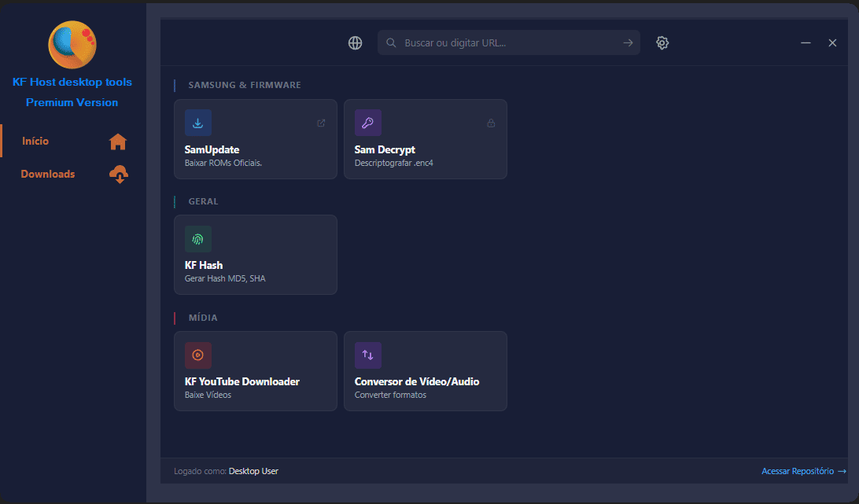Click the external link icon on SamUpdate card
This screenshot has height=504, width=859.
(321, 123)
